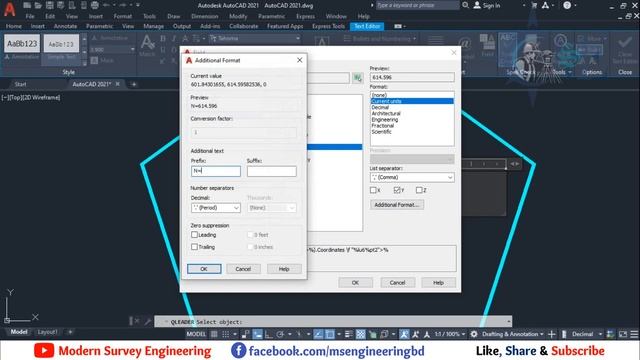
Task: Open the List separator (Comma) dropdown
Action: pos(412,177)
